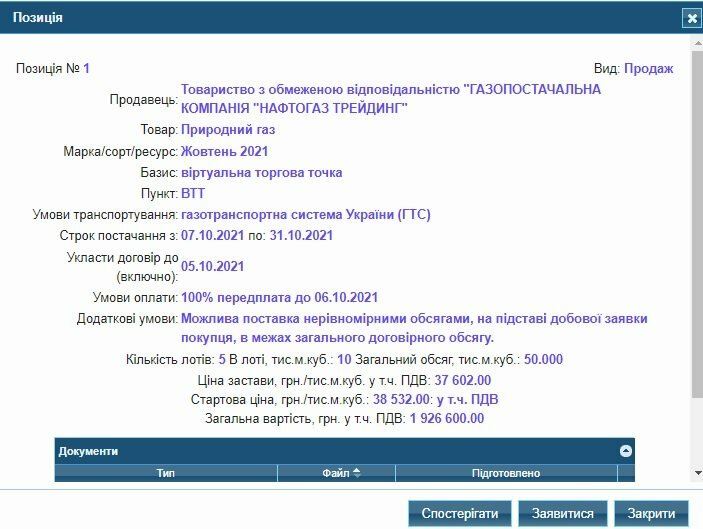The image size is (703, 529).
Task: Click the scrollbar down arrow
Action: pyautogui.click(x=698, y=473)
